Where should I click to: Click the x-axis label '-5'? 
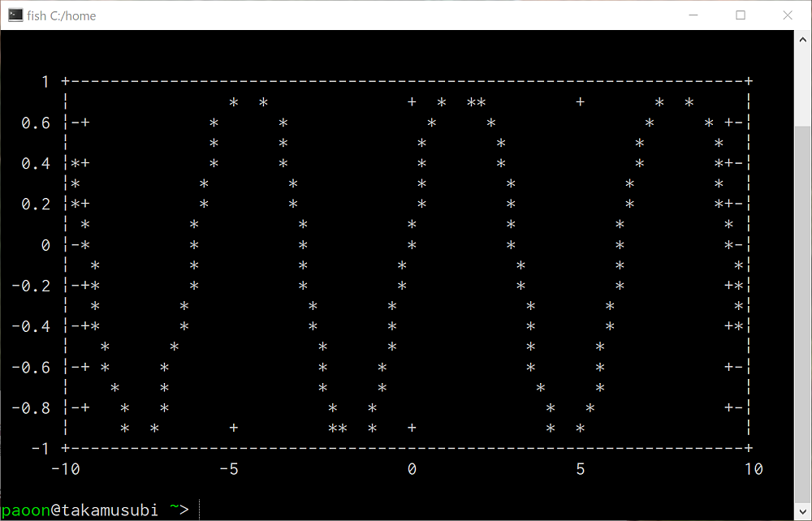(229, 468)
